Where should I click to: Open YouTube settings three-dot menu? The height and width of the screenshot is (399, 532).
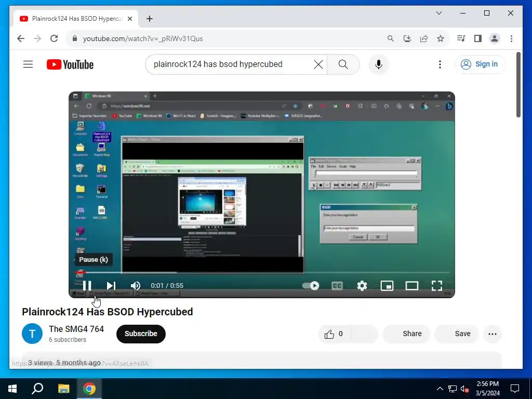click(x=440, y=64)
